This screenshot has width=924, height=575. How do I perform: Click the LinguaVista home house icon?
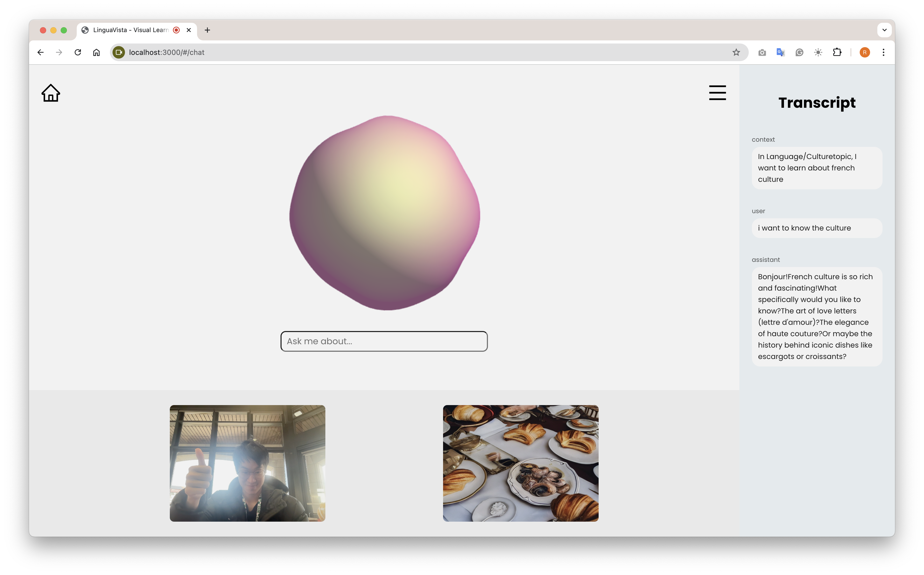click(x=51, y=93)
